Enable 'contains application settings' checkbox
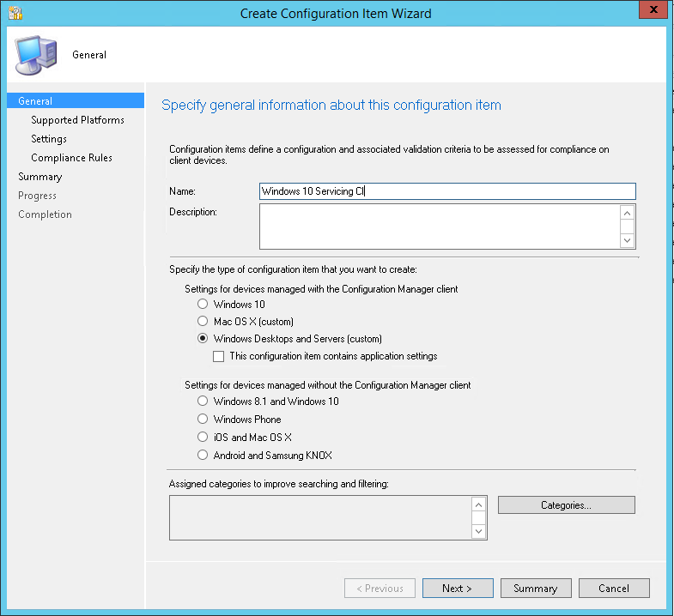674x616 pixels. pos(218,357)
